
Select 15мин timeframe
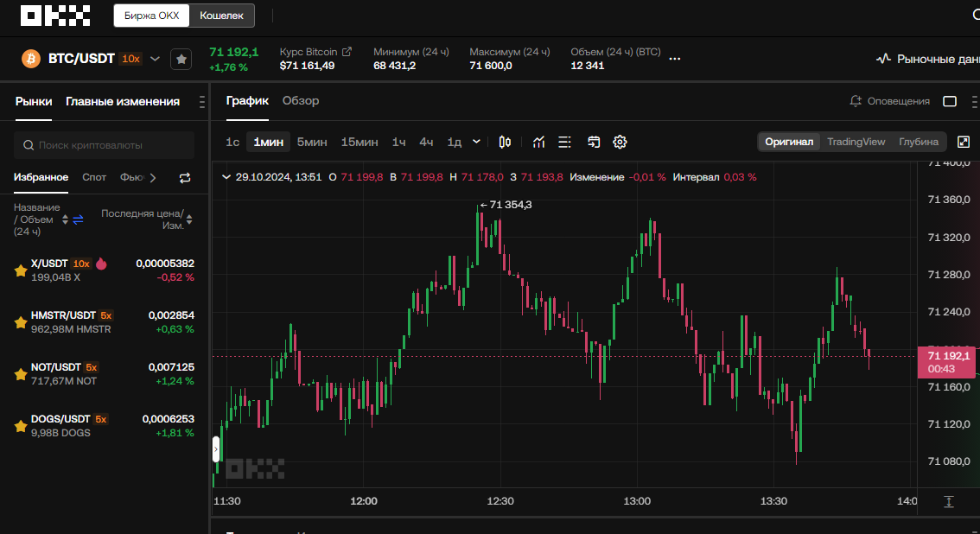(x=360, y=143)
